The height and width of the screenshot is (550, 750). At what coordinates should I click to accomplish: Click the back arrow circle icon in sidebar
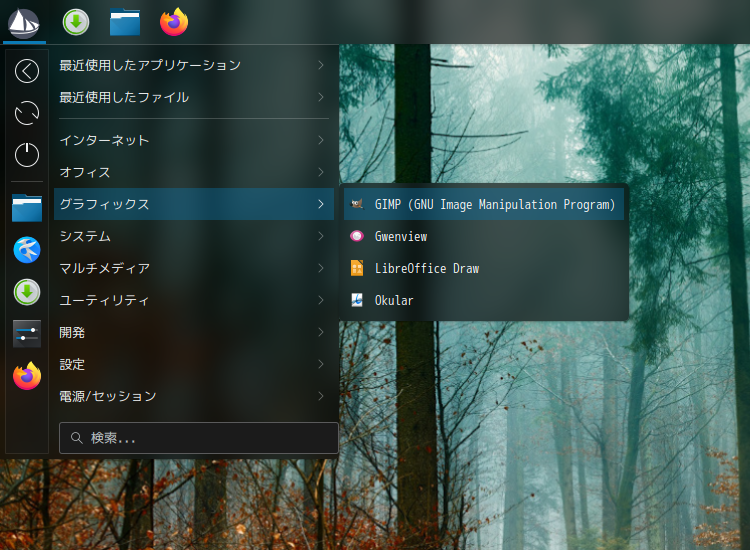coord(27,71)
